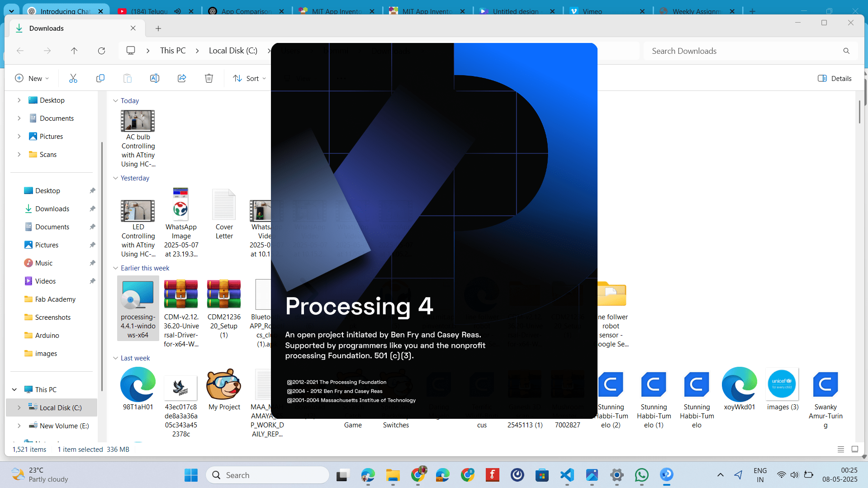Toggle the Details pane button
Screen dimensions: 868x488
pyautogui.click(x=835, y=78)
